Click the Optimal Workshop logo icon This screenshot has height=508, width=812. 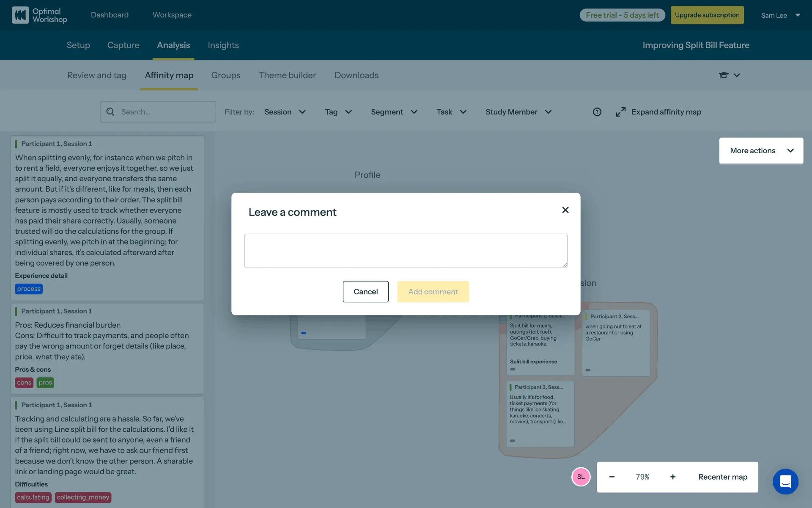(x=20, y=15)
